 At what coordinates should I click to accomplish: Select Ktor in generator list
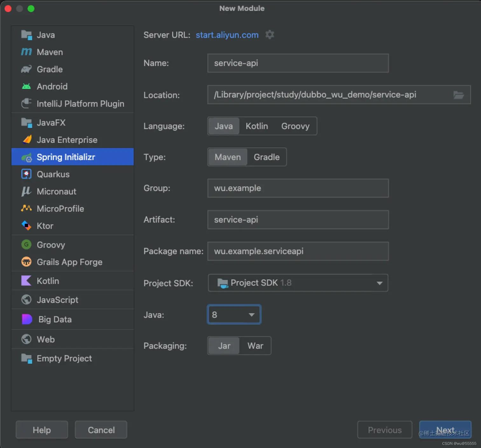pyautogui.click(x=73, y=225)
